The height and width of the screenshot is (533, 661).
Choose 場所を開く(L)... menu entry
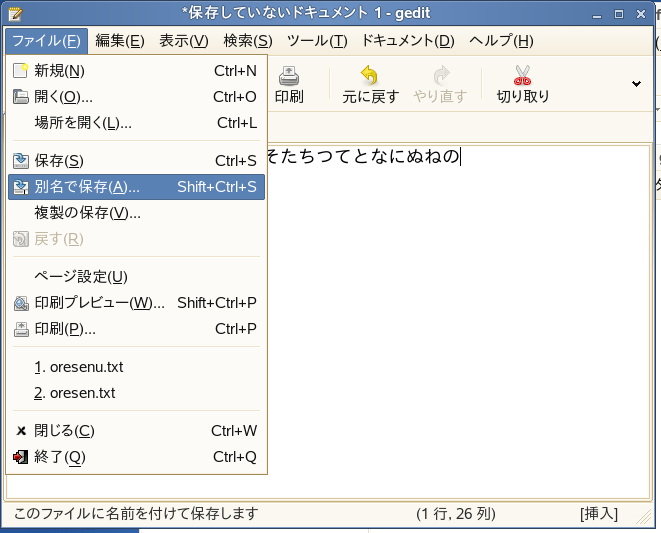[136, 123]
